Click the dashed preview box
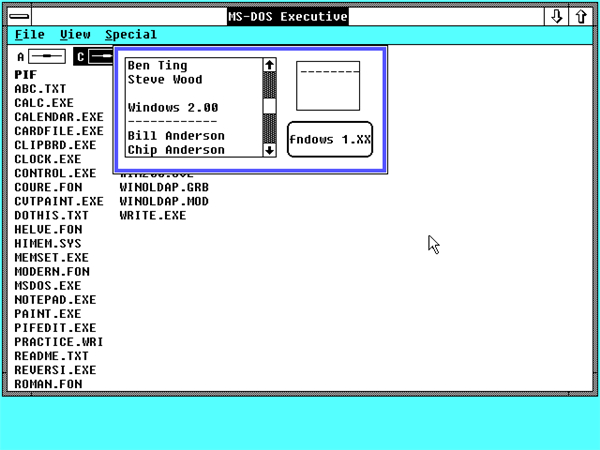Screen dimensions: 600x450 pyautogui.click(x=328, y=86)
